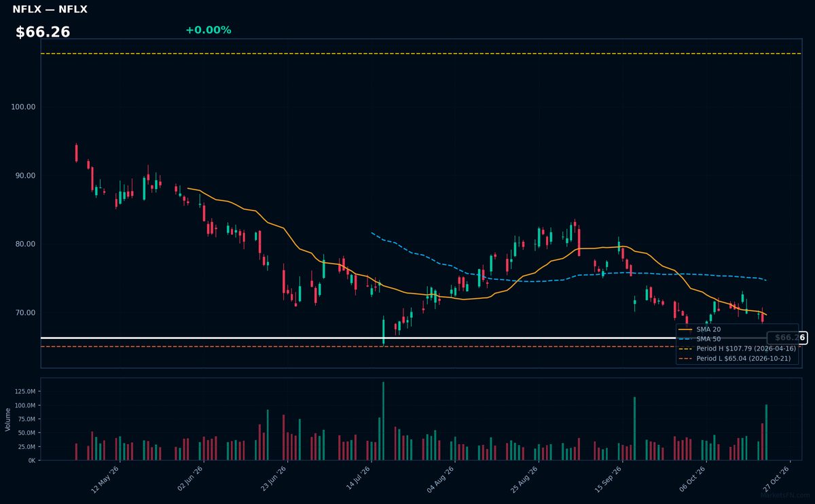Click the 12 May '26 date label
815x504 pixels.
pyautogui.click(x=105, y=479)
